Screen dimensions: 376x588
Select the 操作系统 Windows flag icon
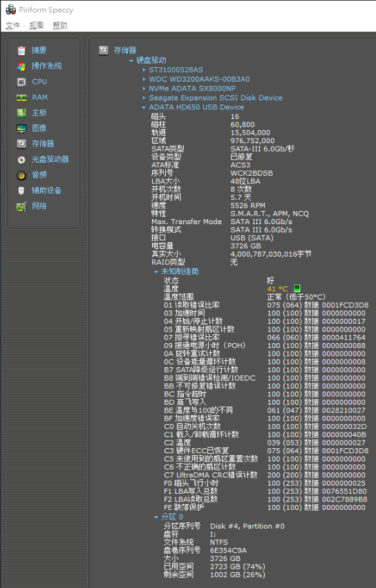point(21,66)
